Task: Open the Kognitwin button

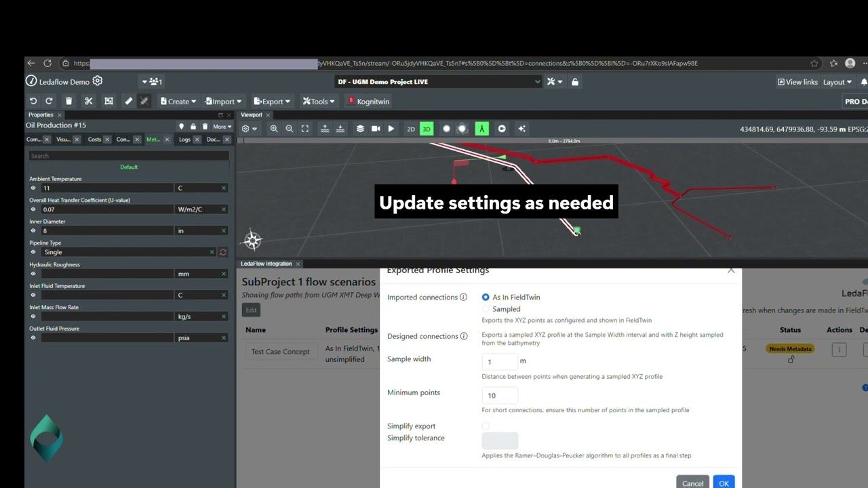Action: pos(369,102)
